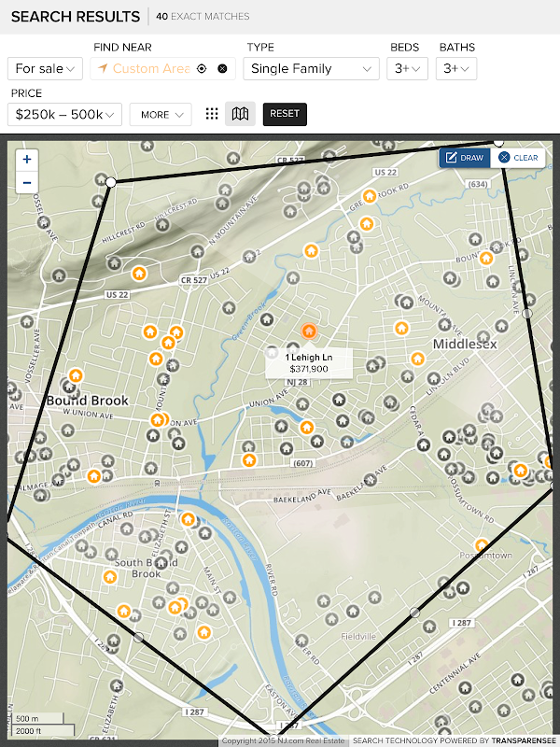Use current location target icon

202,68
